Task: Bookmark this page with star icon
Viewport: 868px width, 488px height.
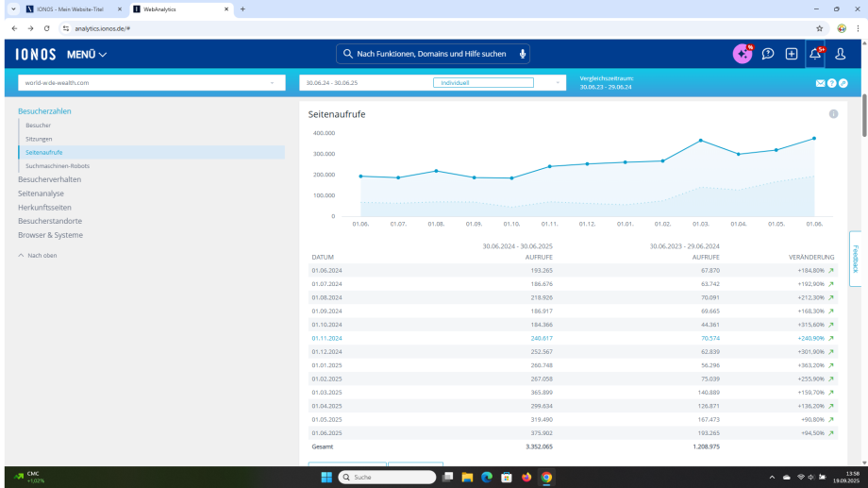Action: pyautogui.click(x=819, y=28)
